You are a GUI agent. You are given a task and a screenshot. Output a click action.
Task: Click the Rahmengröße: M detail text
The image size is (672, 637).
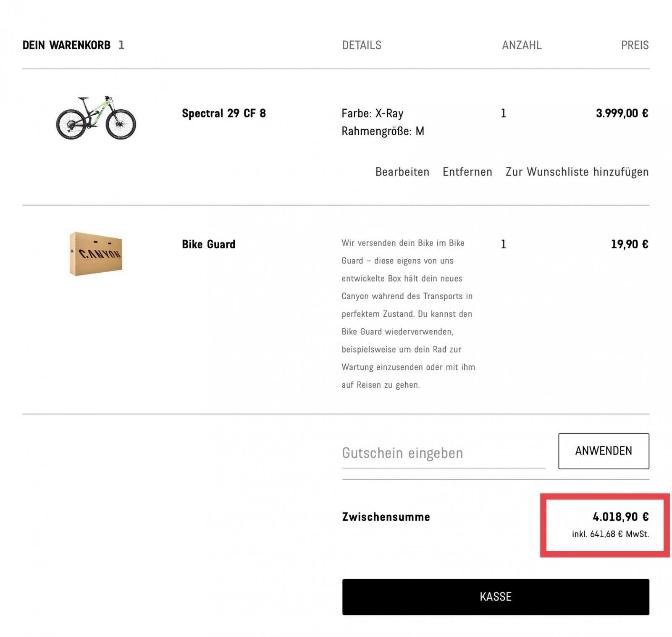click(x=383, y=132)
